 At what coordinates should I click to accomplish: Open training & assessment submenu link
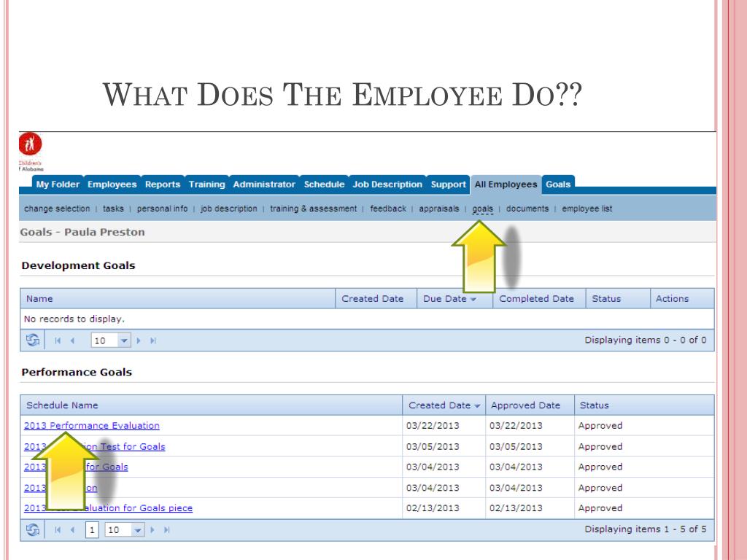(x=313, y=209)
